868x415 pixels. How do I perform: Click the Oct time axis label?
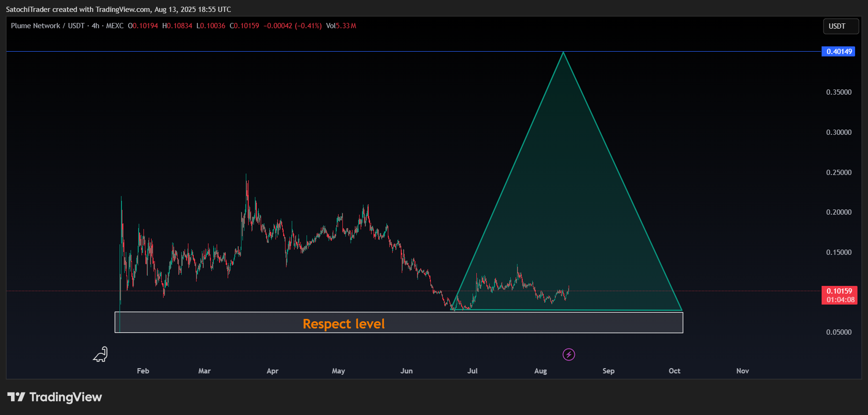coord(674,371)
